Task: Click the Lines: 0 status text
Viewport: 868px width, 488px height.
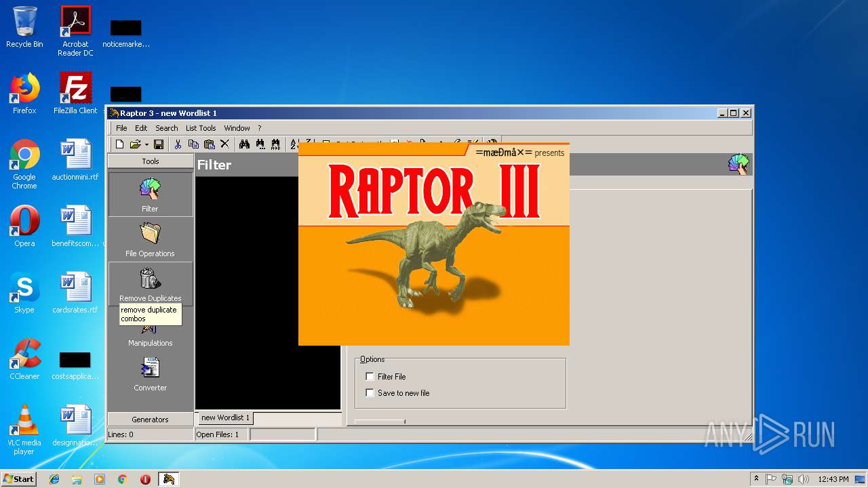Action: click(x=121, y=434)
